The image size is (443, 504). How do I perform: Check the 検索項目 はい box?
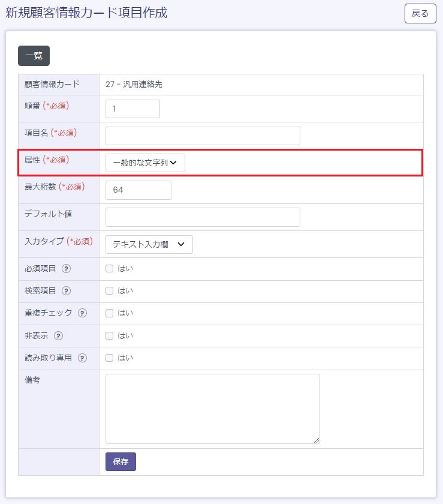coord(109,291)
